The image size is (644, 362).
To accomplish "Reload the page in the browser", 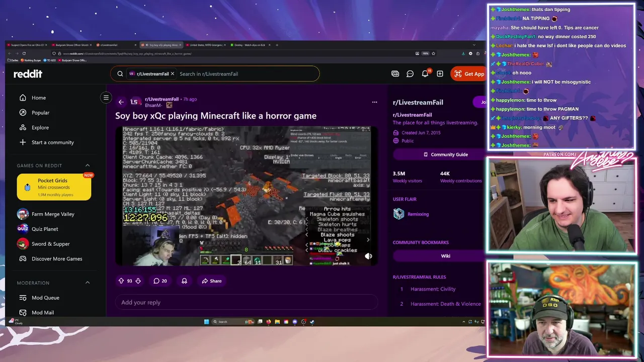I will coord(24,53).
